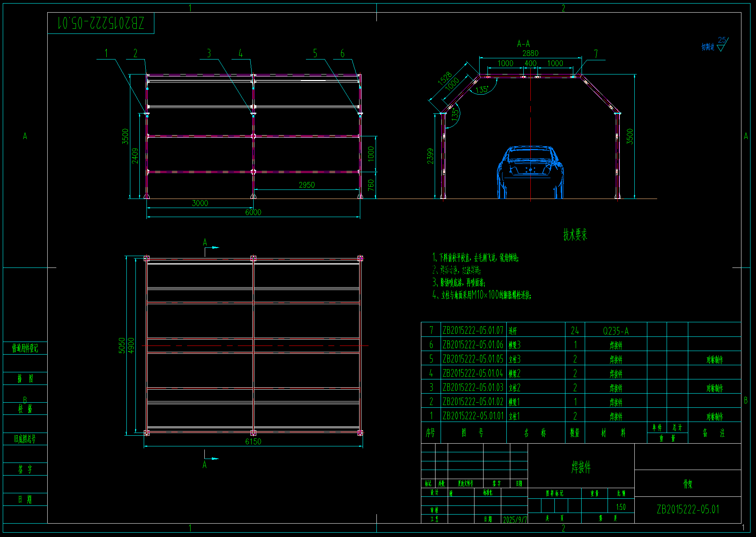Click part balloon number 7

[x=596, y=54]
